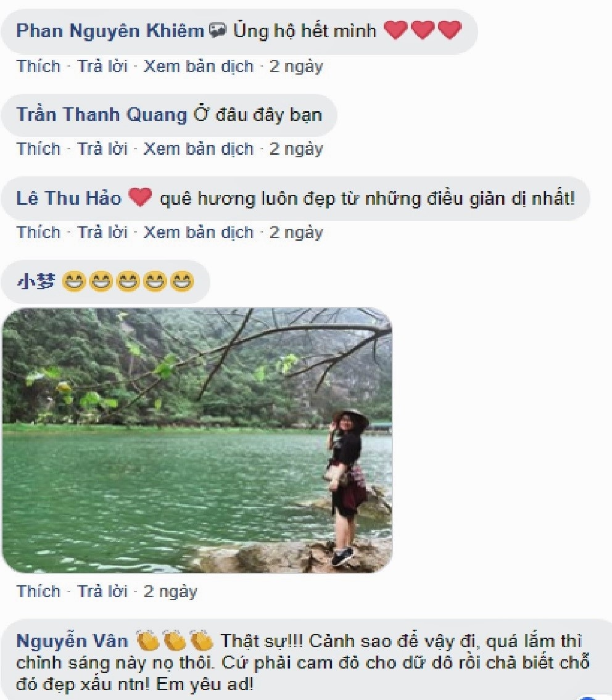The width and height of the screenshot is (612, 700).
Task: Click the laughing emojis in 小梦's comment
Action: tap(128, 282)
